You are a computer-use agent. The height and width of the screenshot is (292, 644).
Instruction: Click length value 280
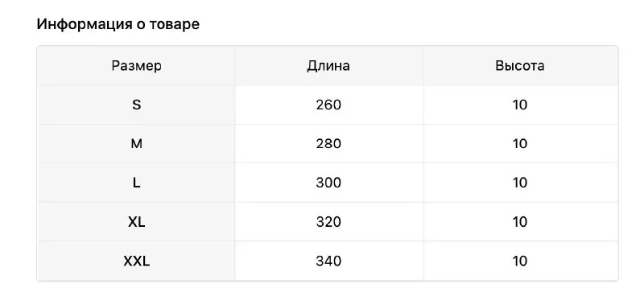[328, 144]
